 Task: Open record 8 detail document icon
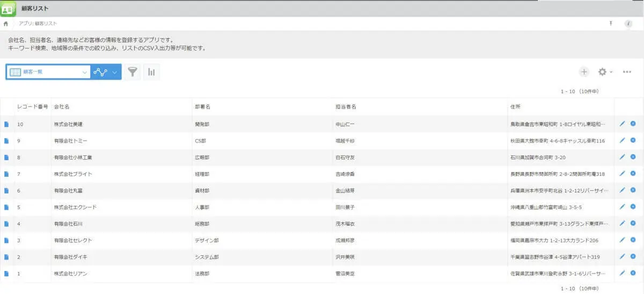pyautogui.click(x=6, y=157)
